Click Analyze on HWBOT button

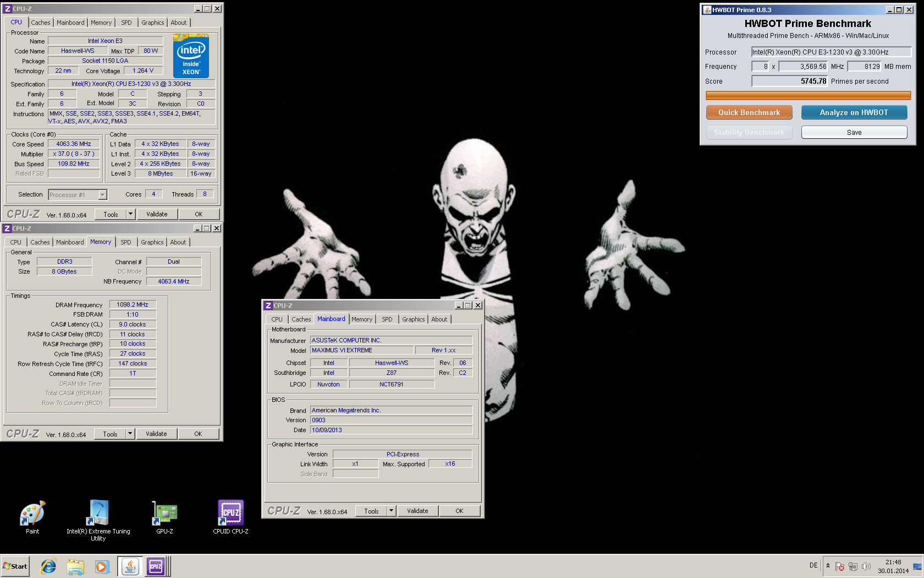pyautogui.click(x=854, y=112)
